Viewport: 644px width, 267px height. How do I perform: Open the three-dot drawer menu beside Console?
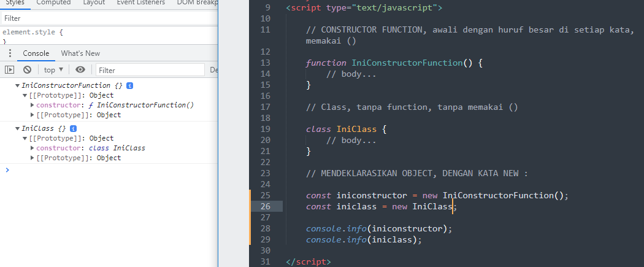click(x=10, y=53)
